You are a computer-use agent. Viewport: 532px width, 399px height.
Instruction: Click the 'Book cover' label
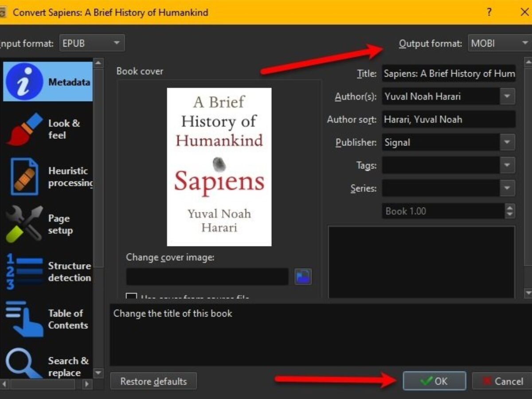click(140, 71)
